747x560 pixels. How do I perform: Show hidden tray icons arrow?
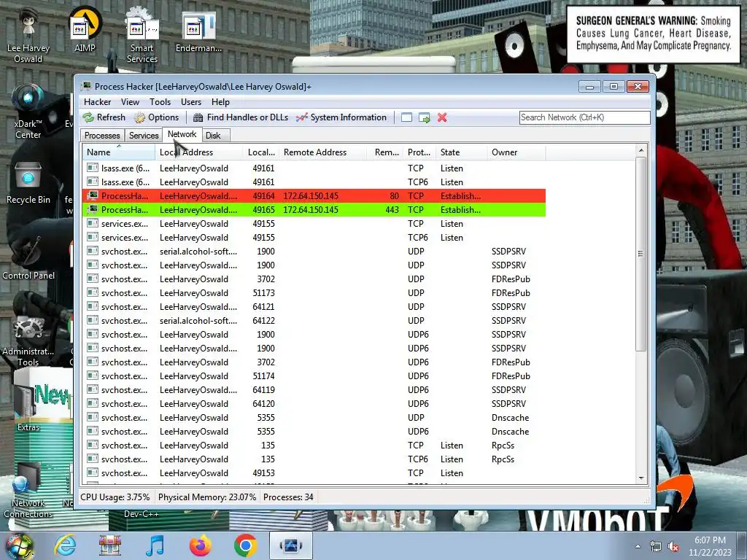click(638, 546)
